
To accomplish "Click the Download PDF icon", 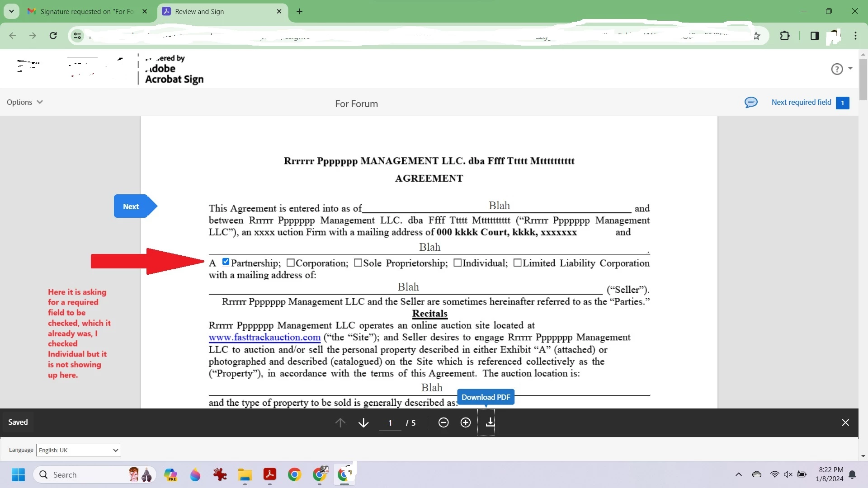I will pyautogui.click(x=490, y=422).
